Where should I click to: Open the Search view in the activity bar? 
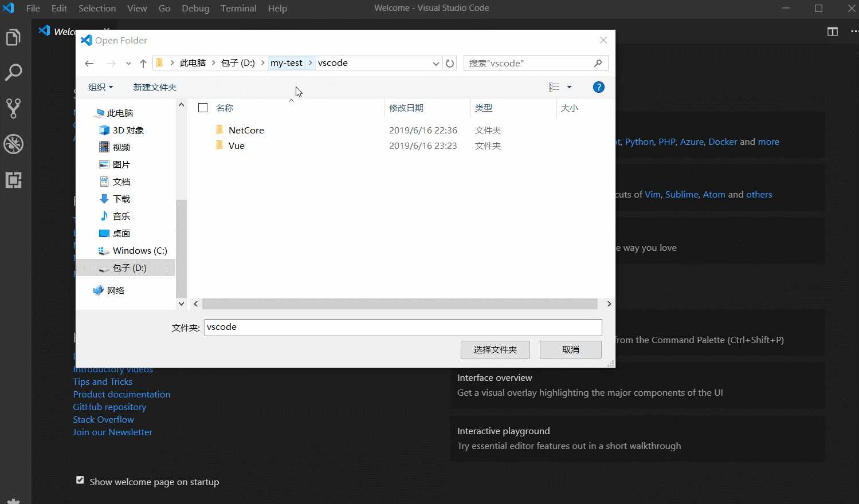coord(13,72)
